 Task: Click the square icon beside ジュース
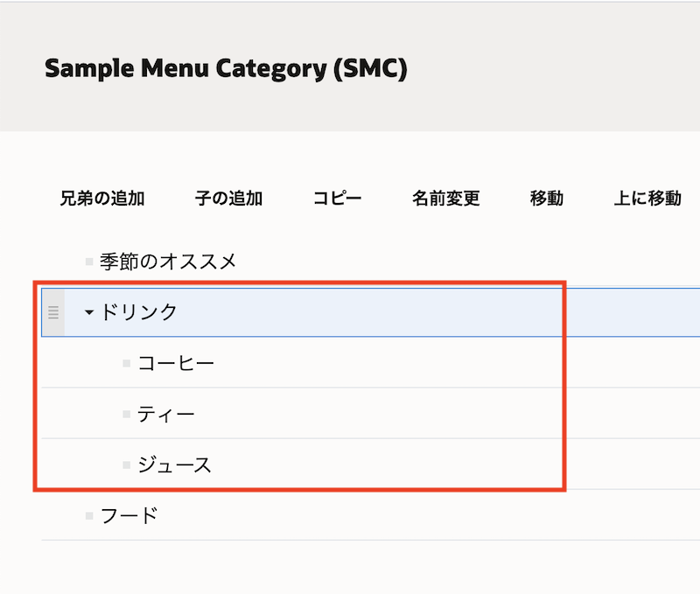(x=125, y=465)
